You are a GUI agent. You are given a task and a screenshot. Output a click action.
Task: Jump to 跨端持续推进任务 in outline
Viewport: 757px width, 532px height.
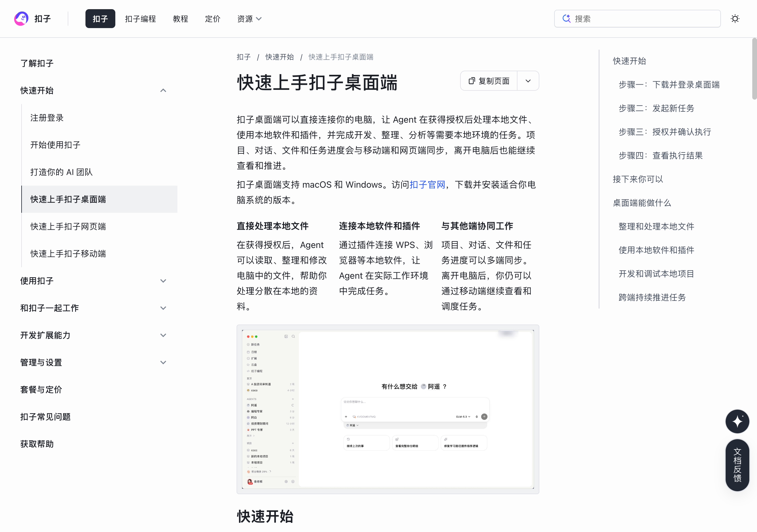(x=652, y=297)
